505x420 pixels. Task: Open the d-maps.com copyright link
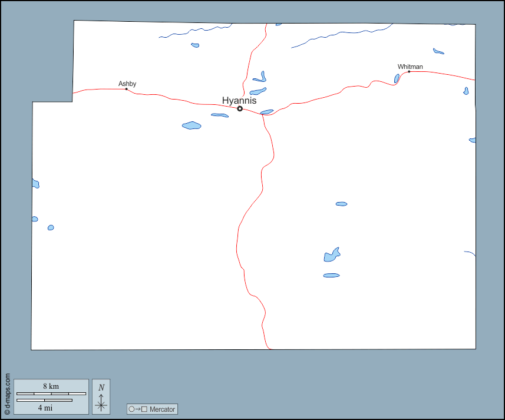pyautogui.click(x=7, y=393)
